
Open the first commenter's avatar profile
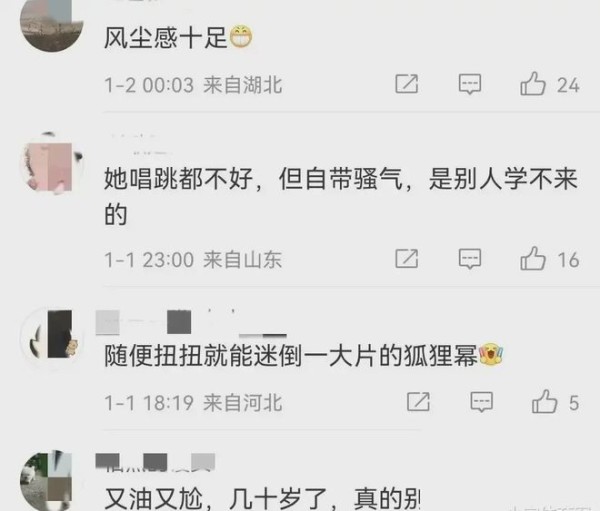click(x=52, y=23)
